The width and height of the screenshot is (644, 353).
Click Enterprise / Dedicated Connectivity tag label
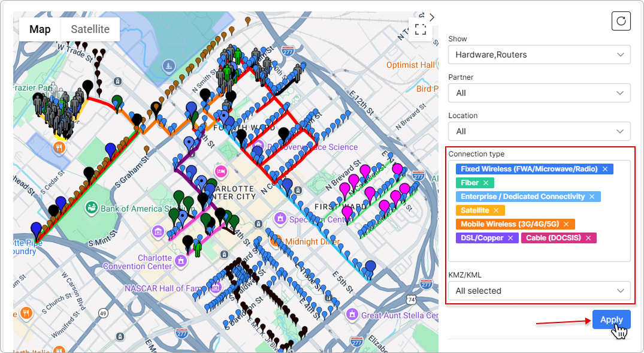pos(522,197)
